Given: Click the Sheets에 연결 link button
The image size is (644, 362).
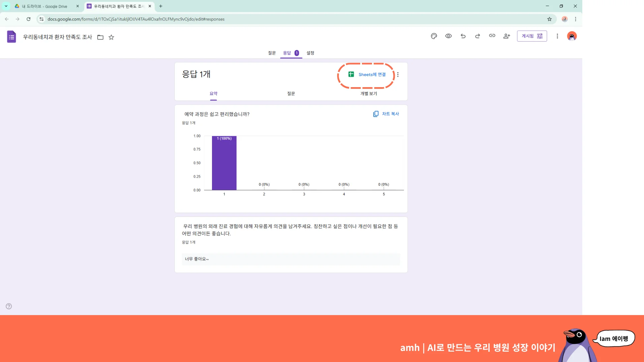Looking at the screenshot, I should coord(367,74).
